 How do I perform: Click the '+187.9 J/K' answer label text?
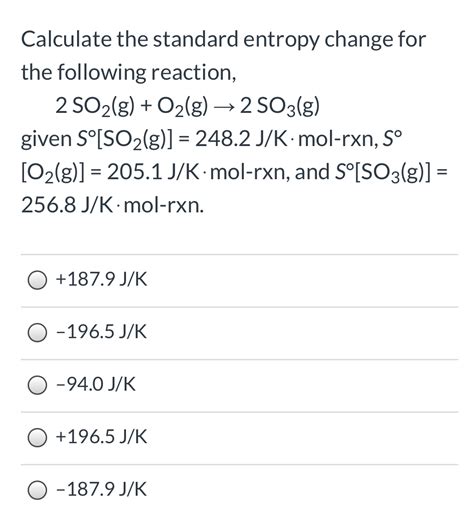[x=101, y=279]
